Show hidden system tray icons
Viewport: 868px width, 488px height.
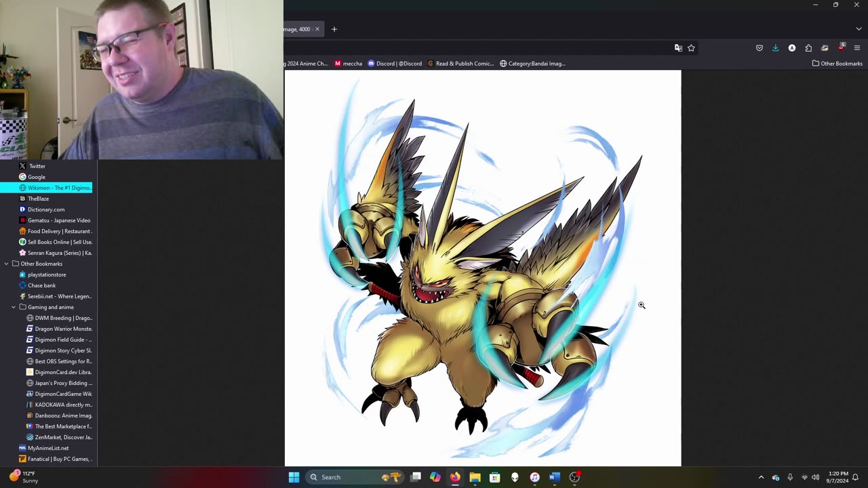click(x=761, y=477)
